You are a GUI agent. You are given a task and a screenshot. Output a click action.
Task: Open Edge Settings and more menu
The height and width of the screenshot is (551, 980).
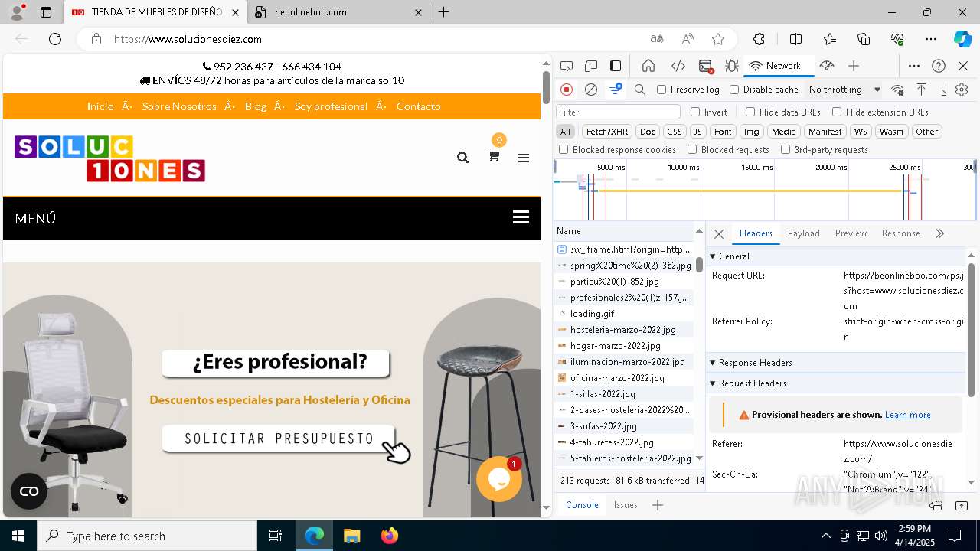tap(931, 39)
